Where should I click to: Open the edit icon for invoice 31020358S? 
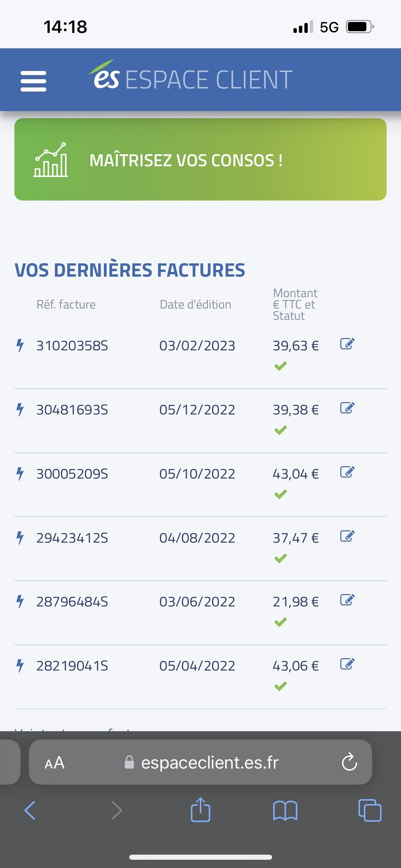coord(347,343)
